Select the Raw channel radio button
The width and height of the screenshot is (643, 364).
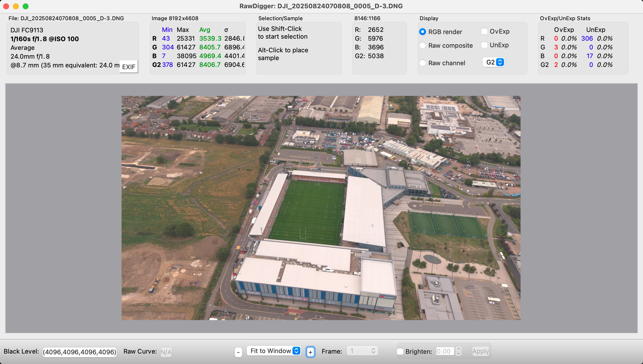tap(423, 63)
